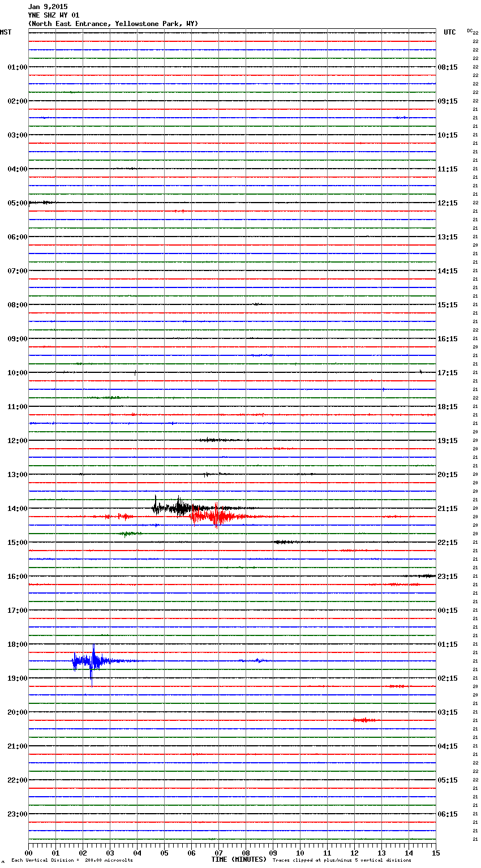Select the '08:00' MST hour label

(x=18, y=305)
